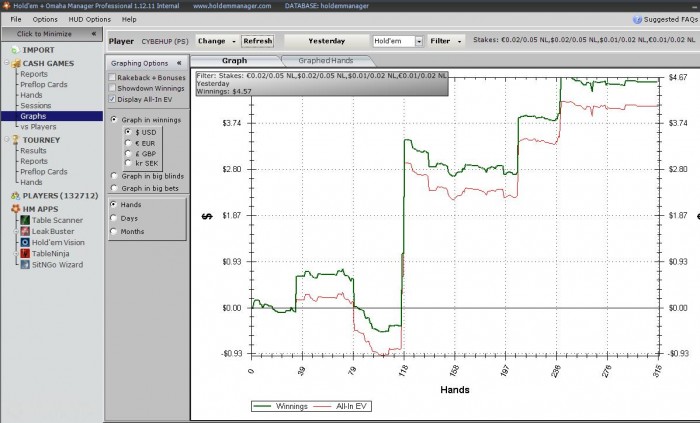Open the Change player dropdown
This screenshot has height=423, width=700.
click(217, 41)
